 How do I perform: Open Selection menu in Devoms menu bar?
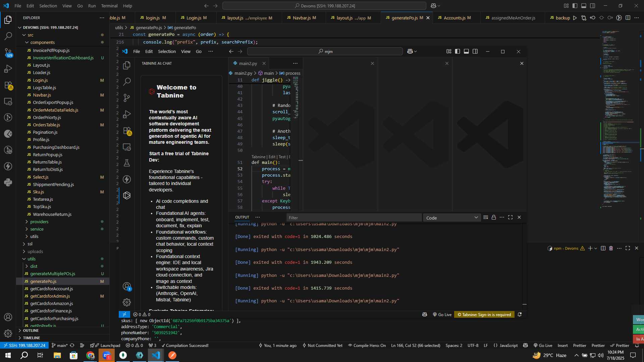[x=48, y=6]
